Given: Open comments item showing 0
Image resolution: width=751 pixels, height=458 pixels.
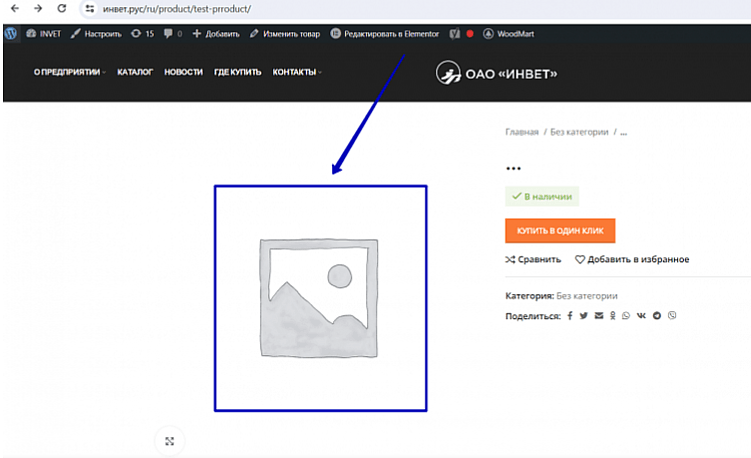Looking at the screenshot, I should click(x=173, y=34).
